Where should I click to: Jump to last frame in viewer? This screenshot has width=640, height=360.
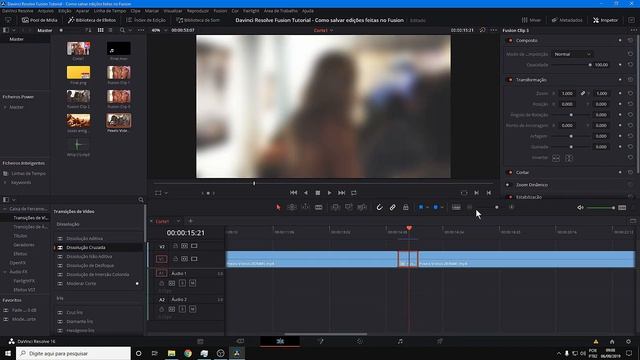click(342, 193)
